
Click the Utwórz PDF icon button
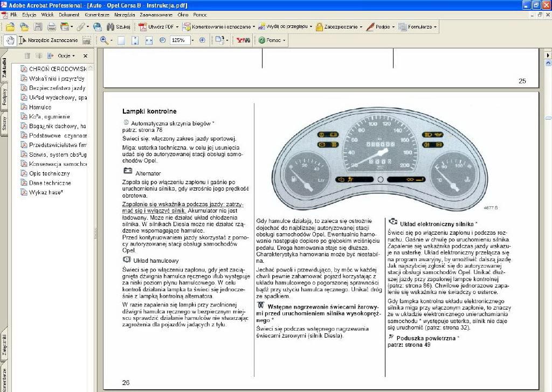pos(142,27)
